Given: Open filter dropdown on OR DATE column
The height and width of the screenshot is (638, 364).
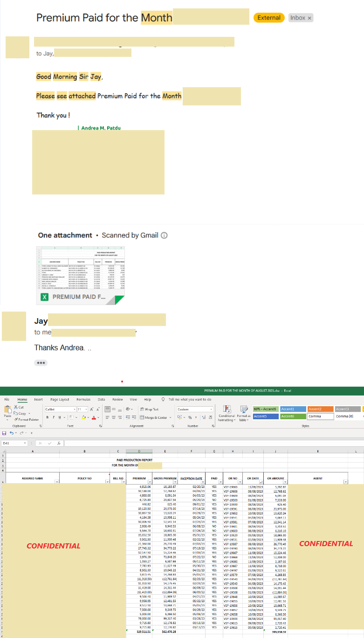Looking at the screenshot, I should click(x=261, y=482).
